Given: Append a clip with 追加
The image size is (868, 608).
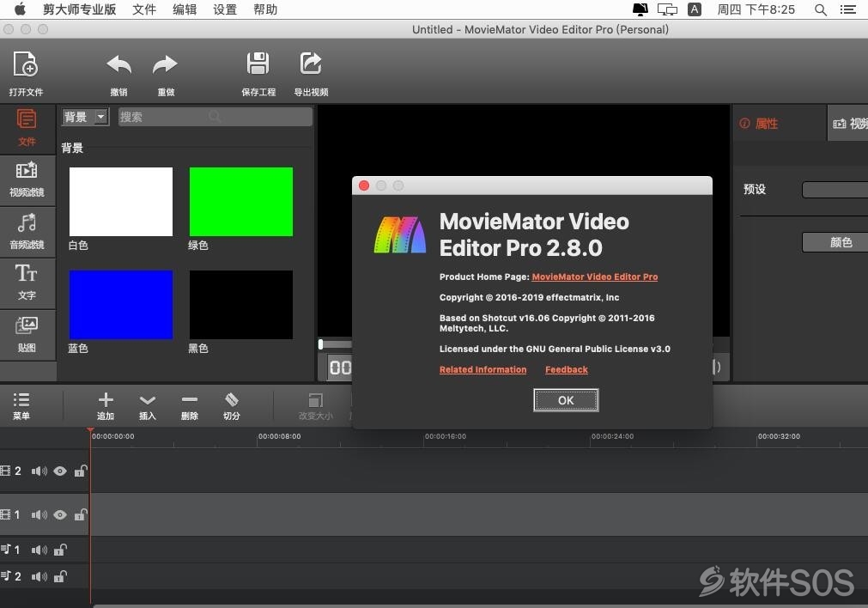Looking at the screenshot, I should click(x=106, y=406).
